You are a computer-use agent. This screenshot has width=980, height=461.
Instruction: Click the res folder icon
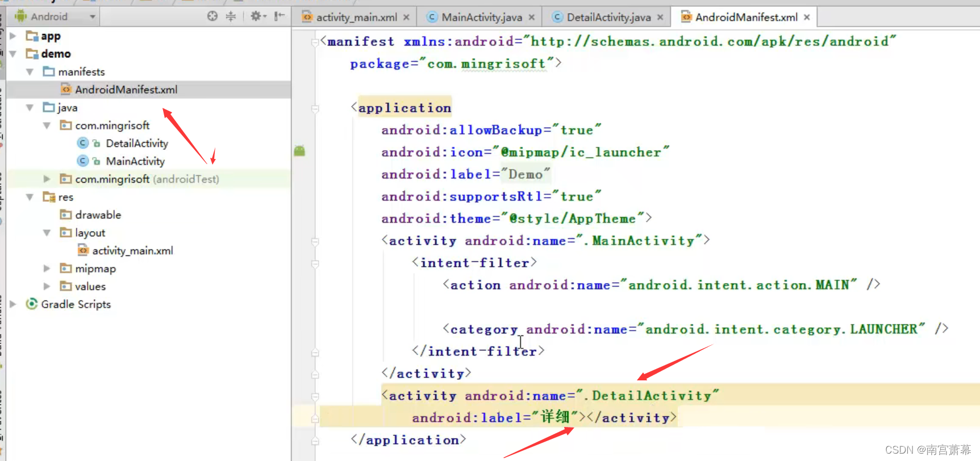point(49,197)
